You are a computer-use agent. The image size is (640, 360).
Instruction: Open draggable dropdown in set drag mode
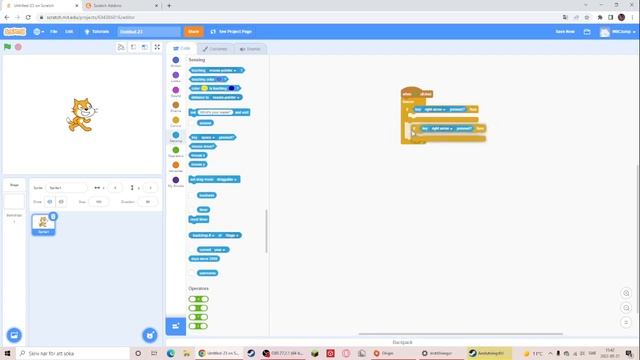tap(227, 179)
